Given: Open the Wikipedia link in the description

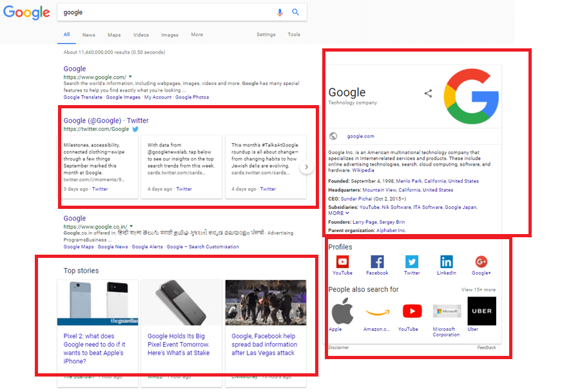Looking at the screenshot, I should (x=363, y=170).
